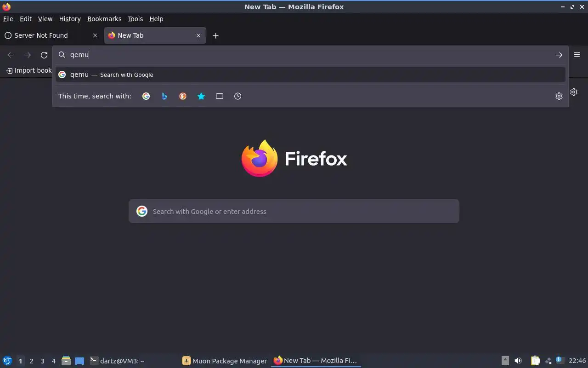Screen dimensions: 588x368
Task: Switch to the Muon Package Manager window
Action: tap(225, 361)
